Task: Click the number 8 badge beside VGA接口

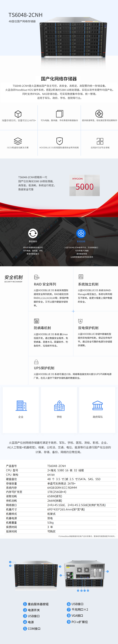Action: [x=69, y=616]
